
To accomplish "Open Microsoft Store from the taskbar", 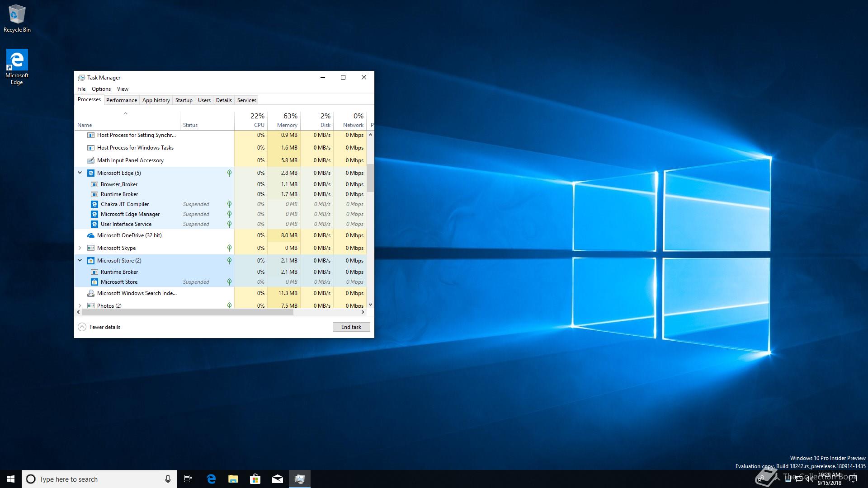I will point(255,479).
